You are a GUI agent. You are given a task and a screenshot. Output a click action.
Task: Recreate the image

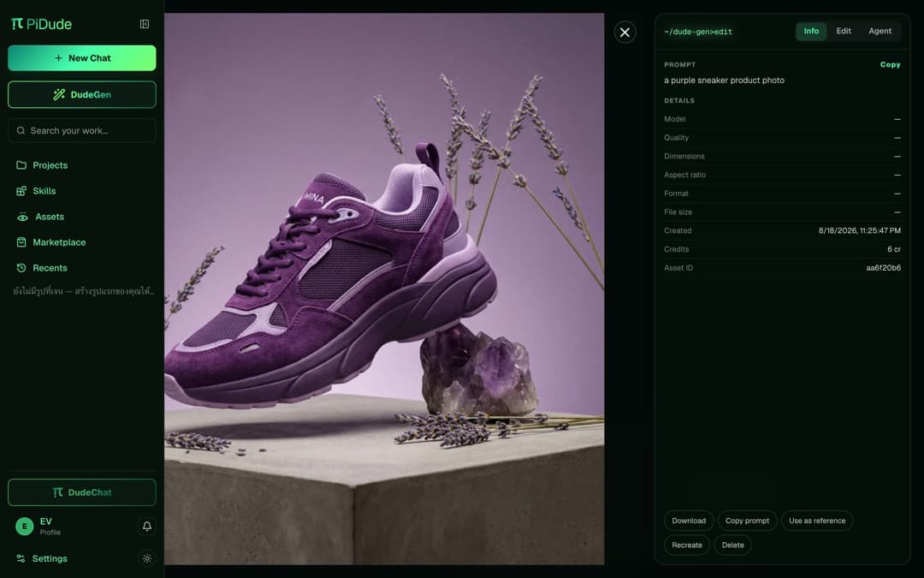686,545
